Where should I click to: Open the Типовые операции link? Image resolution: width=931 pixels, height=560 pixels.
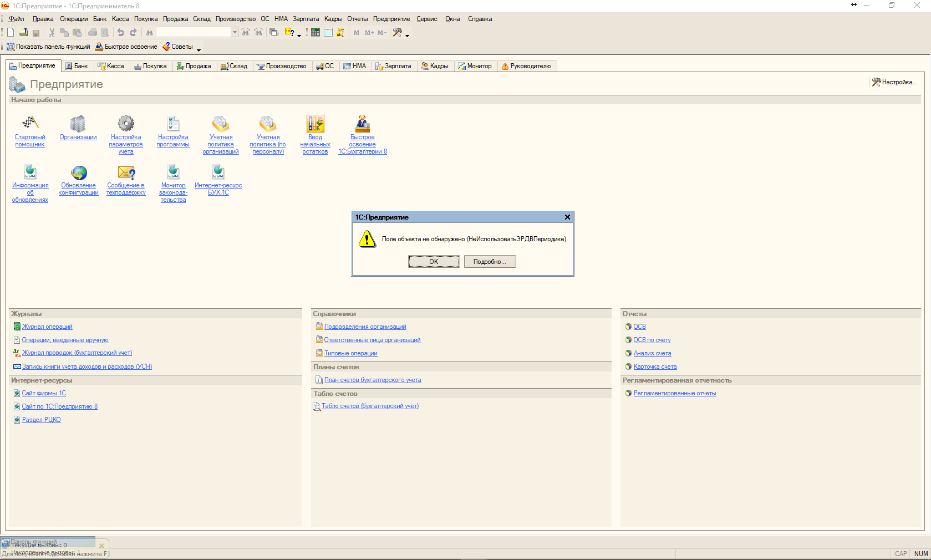click(351, 353)
